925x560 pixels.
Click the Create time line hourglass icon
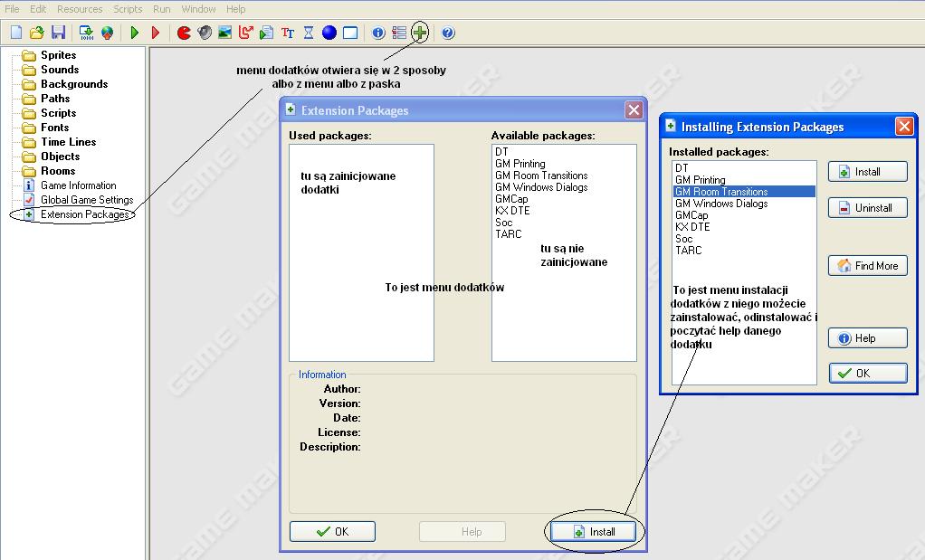309,33
